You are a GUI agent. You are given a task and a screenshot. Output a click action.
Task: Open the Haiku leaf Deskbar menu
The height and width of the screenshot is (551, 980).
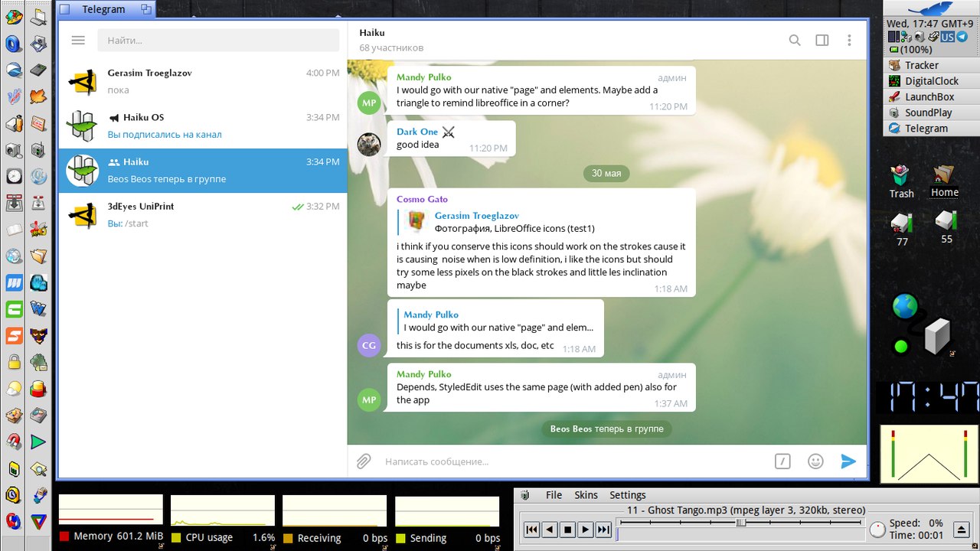coord(931,8)
